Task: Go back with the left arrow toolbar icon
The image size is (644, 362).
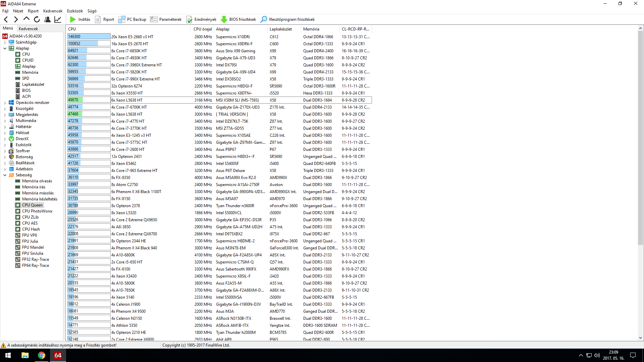Action: coord(6,19)
